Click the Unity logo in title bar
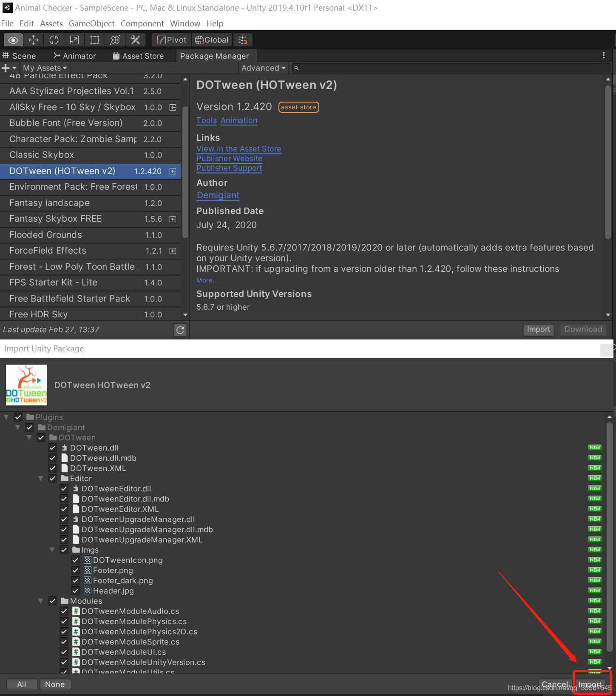Screen dimensions: 616x696 (7, 8)
